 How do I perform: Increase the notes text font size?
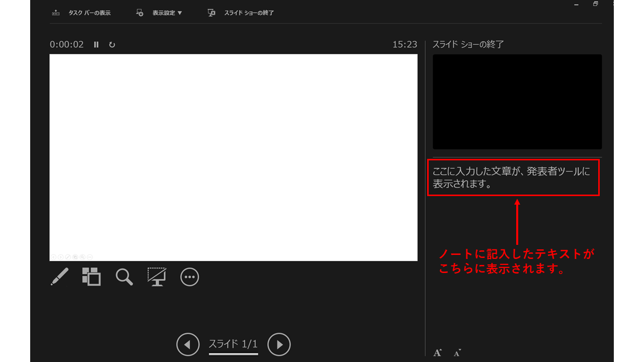tap(438, 353)
